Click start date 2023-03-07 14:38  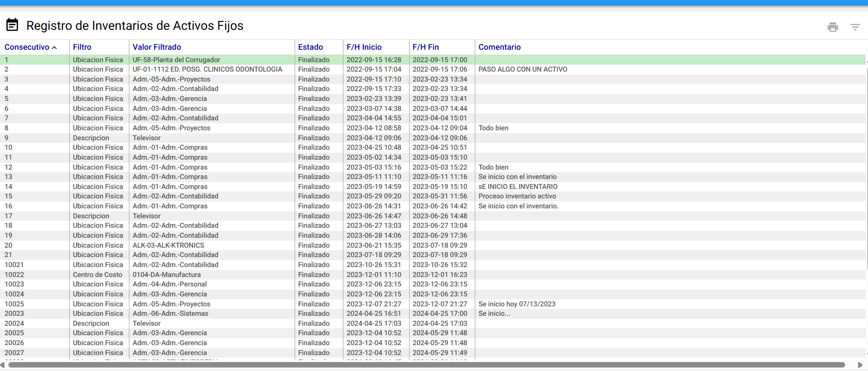[374, 109]
